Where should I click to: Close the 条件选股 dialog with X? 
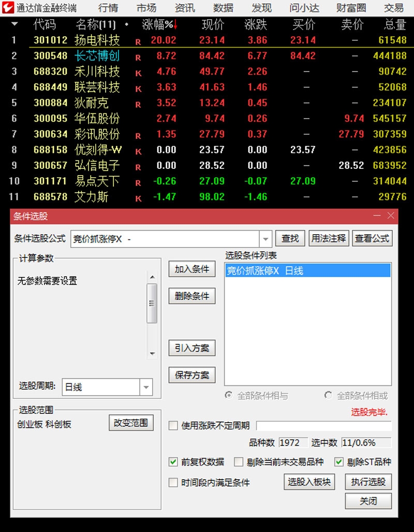click(x=391, y=216)
